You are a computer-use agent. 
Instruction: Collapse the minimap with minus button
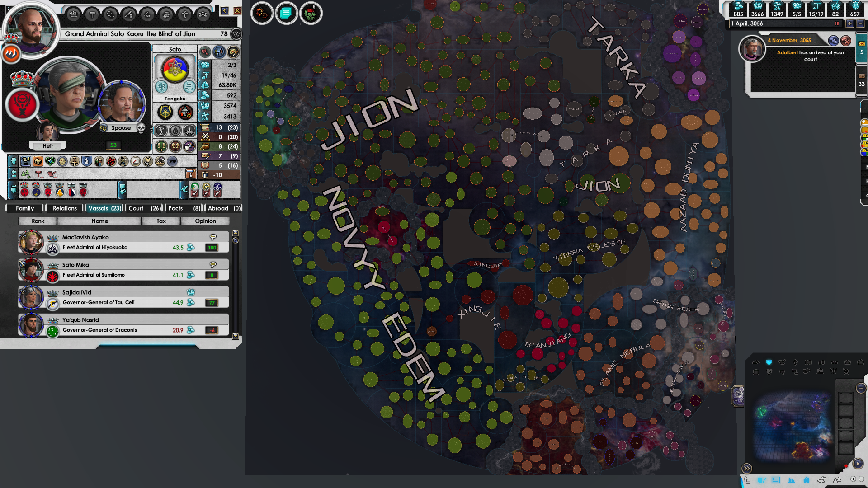(x=861, y=388)
